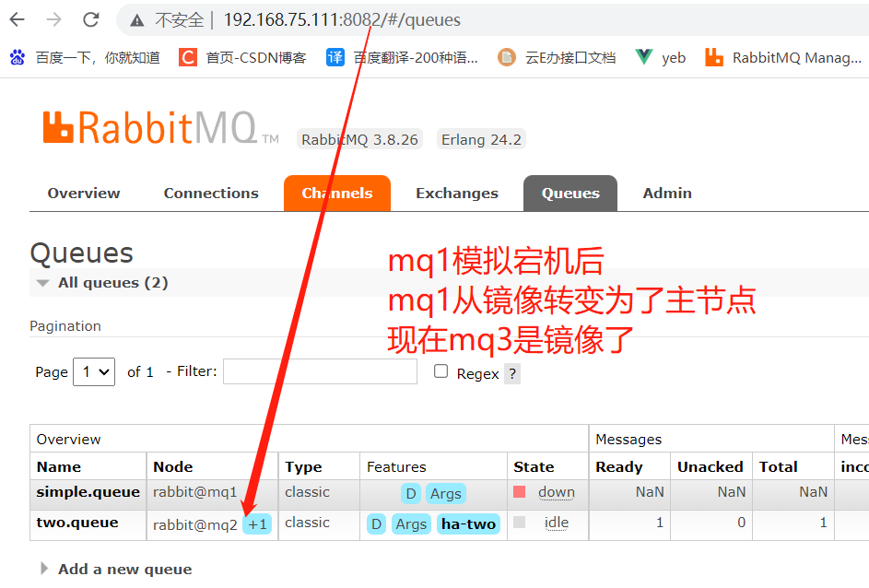The height and width of the screenshot is (588, 869).
Task: Click the idle state text of two.queue
Action: point(557,523)
